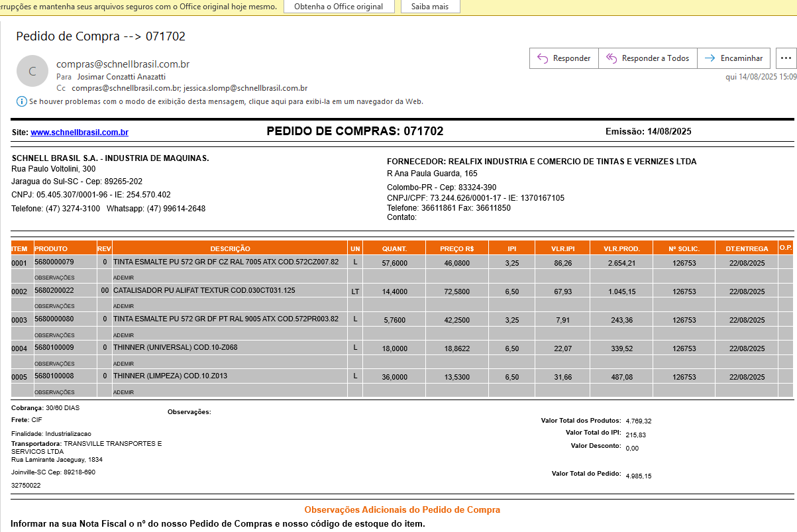Click the sender avatar circle

pos(32,72)
